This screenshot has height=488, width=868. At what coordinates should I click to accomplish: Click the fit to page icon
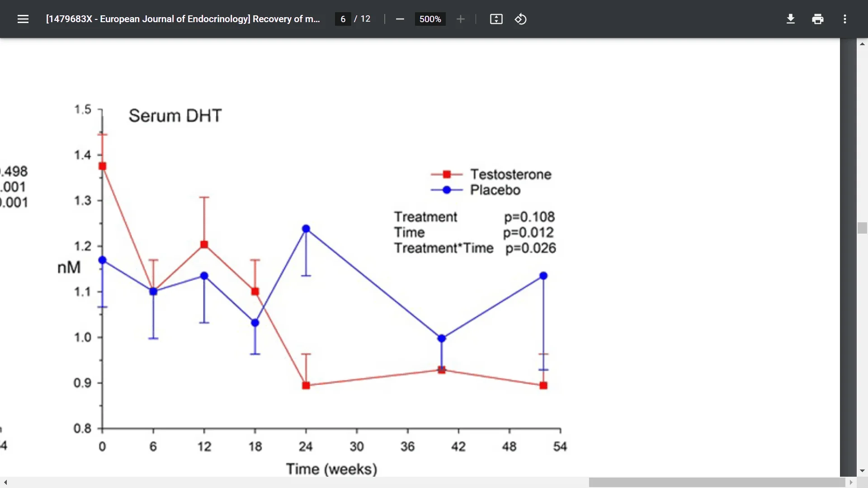click(496, 19)
